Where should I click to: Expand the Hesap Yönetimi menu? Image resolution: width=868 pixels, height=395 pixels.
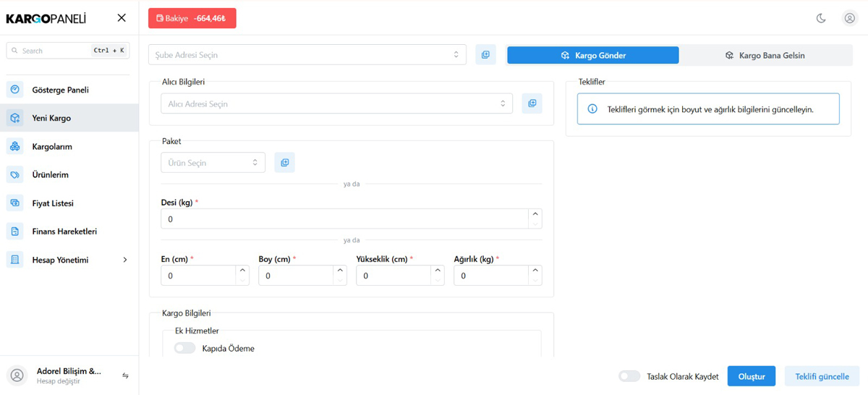tap(69, 260)
